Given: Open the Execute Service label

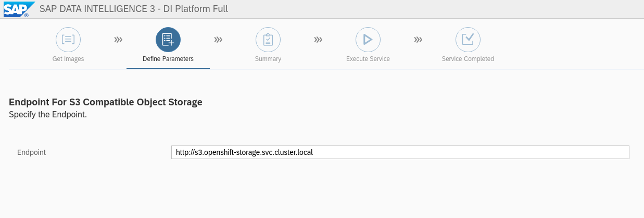Looking at the screenshot, I should (x=368, y=59).
